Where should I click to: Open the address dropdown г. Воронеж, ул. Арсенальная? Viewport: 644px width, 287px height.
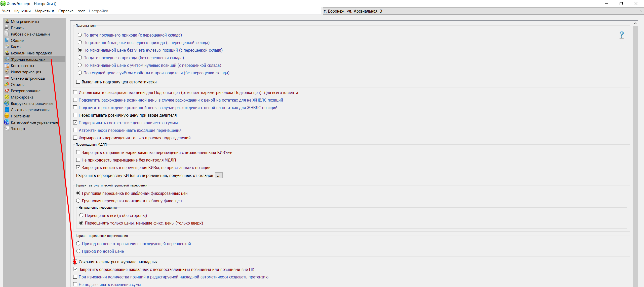tap(483, 11)
